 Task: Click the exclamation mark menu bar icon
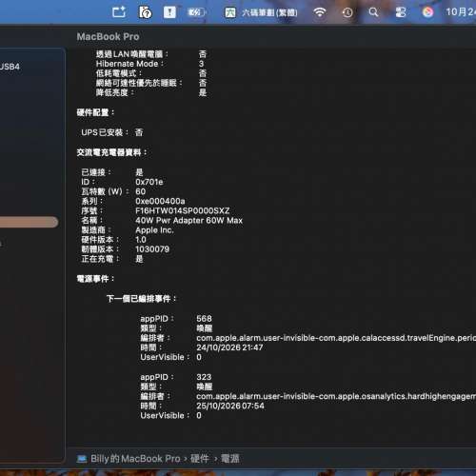pos(169,12)
